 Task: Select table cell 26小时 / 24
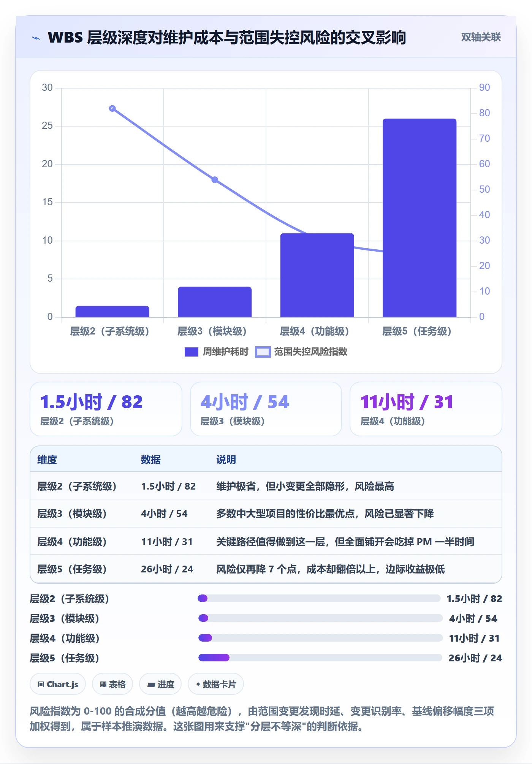coord(167,569)
